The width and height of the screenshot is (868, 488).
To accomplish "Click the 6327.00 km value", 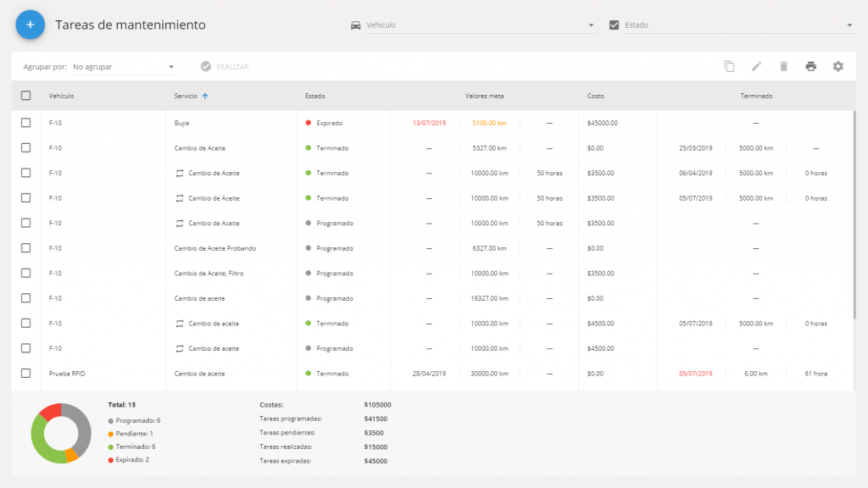I will pyautogui.click(x=489, y=248).
